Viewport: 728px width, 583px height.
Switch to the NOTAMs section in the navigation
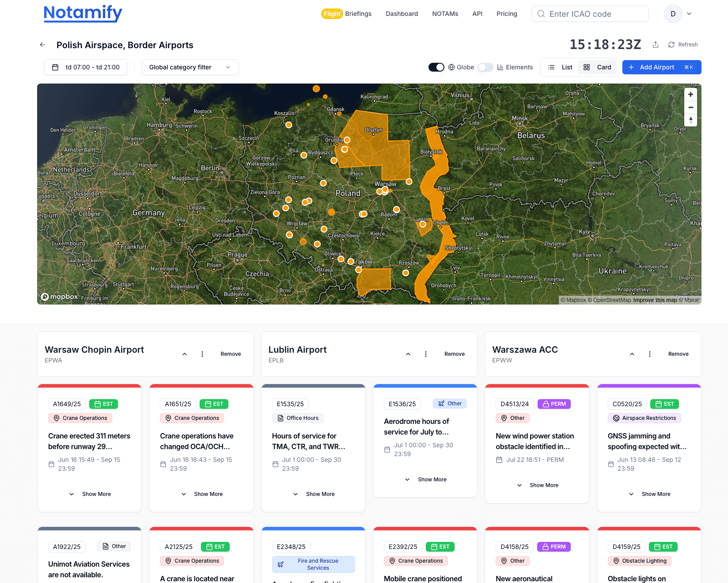pyautogui.click(x=445, y=14)
